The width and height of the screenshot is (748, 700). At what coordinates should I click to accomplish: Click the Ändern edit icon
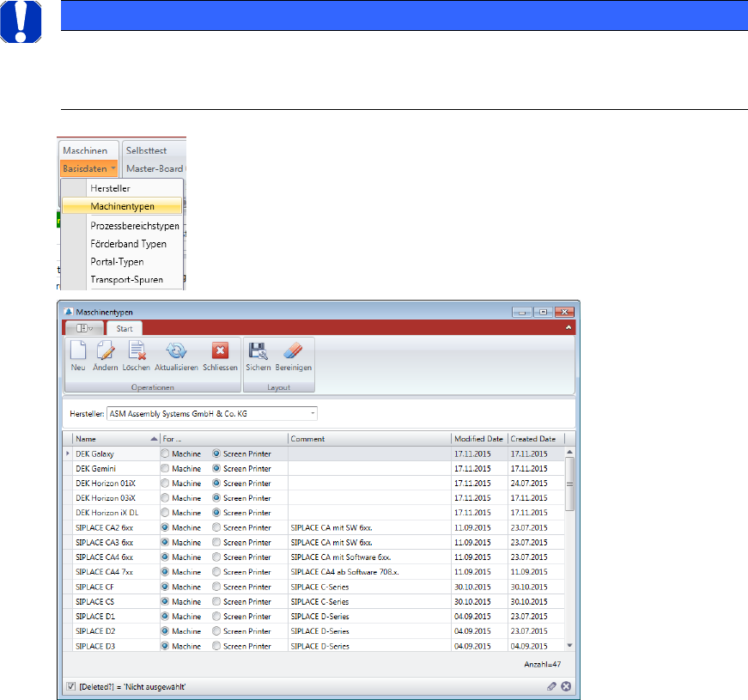[x=105, y=350]
